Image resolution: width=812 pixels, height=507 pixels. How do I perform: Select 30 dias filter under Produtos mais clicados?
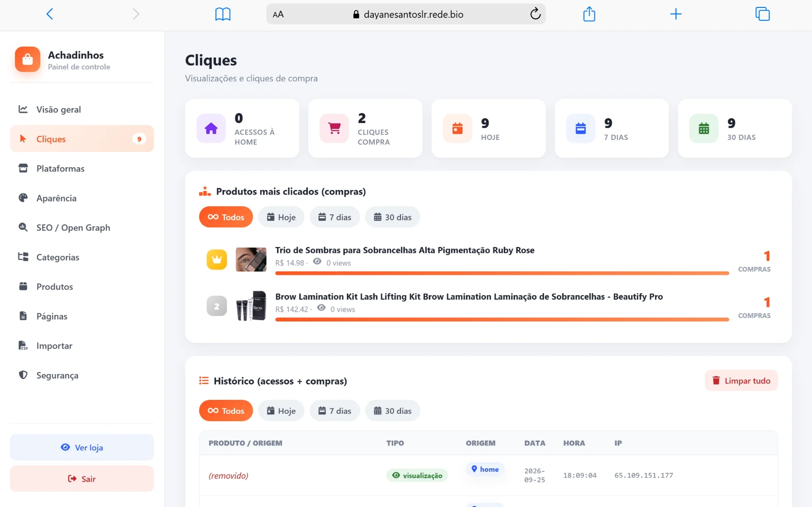click(x=392, y=217)
